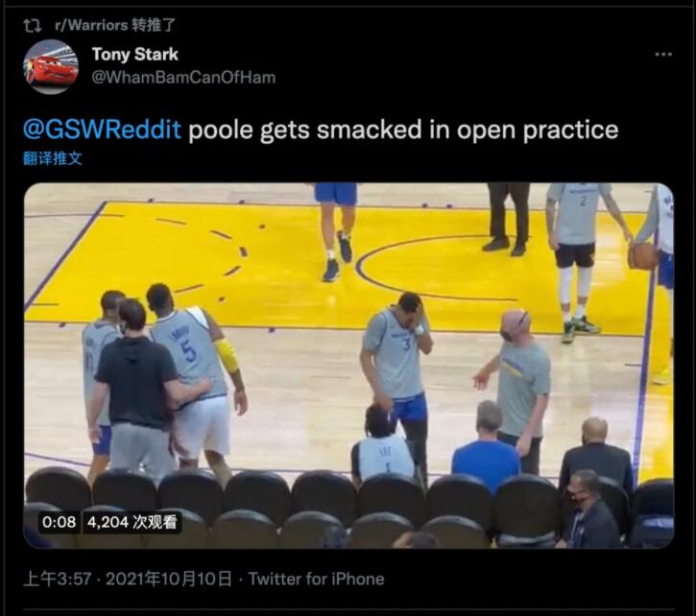This screenshot has height=616, width=696.
Task: Open the 上午3:57 tweet timestamp
Action: (x=58, y=579)
